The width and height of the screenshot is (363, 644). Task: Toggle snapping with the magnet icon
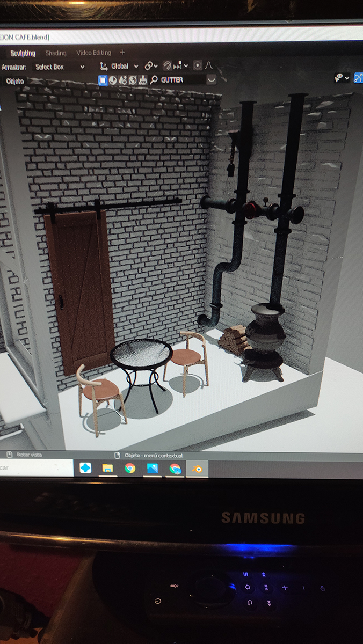click(167, 65)
